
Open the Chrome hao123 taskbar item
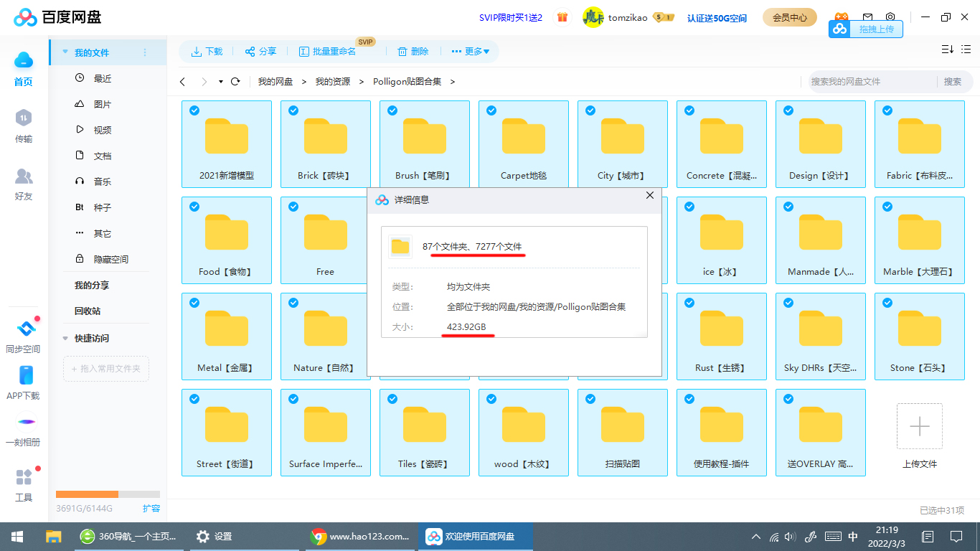tap(360, 537)
